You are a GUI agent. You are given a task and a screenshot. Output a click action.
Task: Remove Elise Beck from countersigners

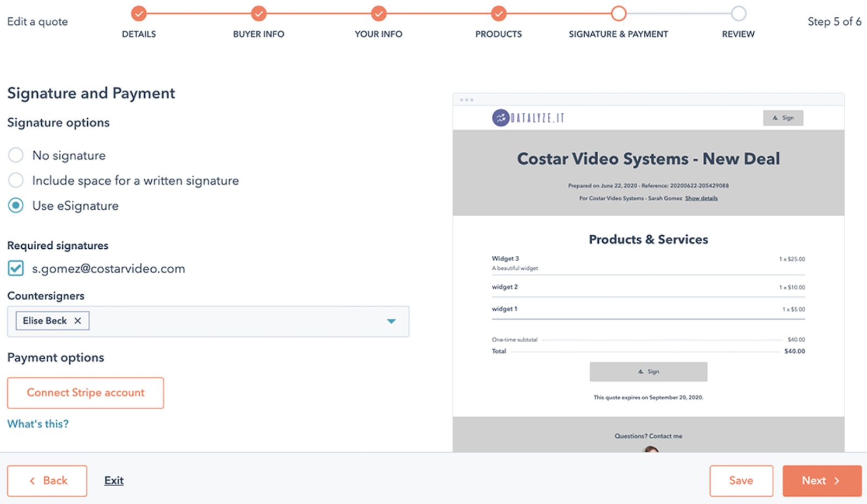(x=78, y=321)
